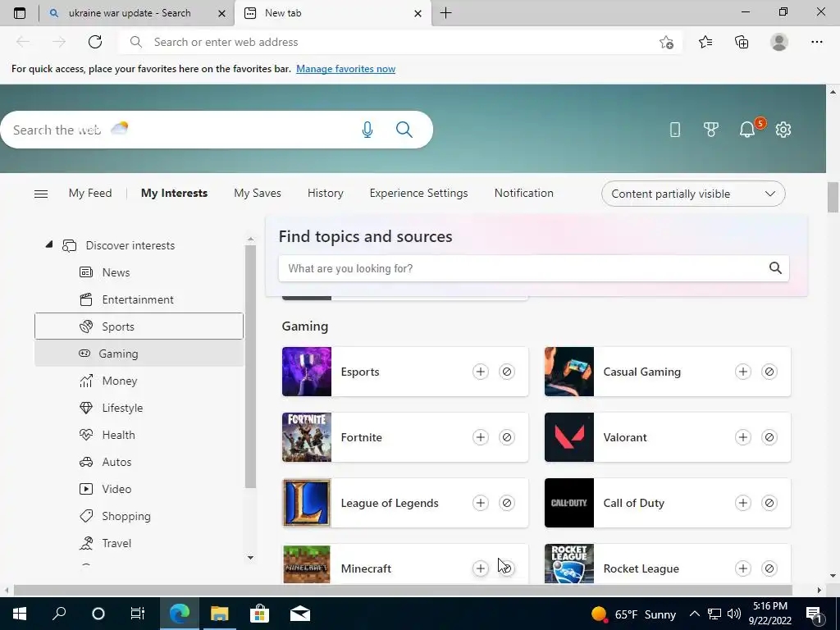Viewport: 840px width, 630px height.
Task: Follow the League of Legends topic
Action: (x=481, y=503)
